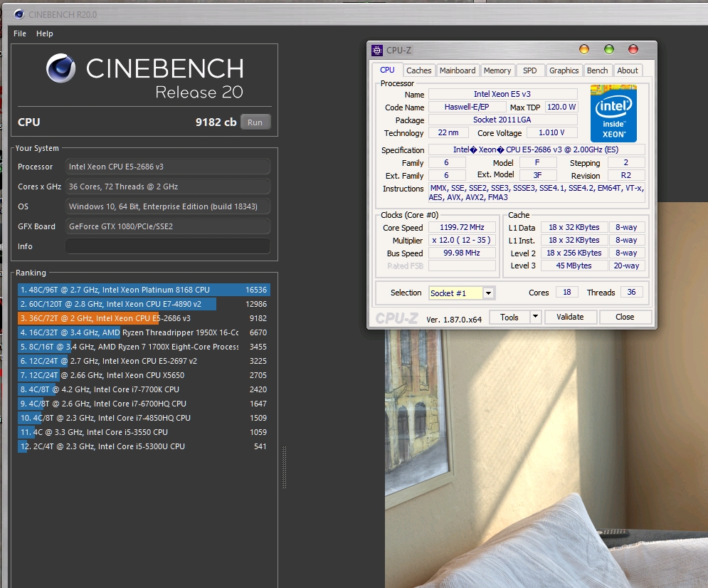Switch to the Mainboard tab in CPU-Z
The width and height of the screenshot is (708, 588).
coord(458,70)
